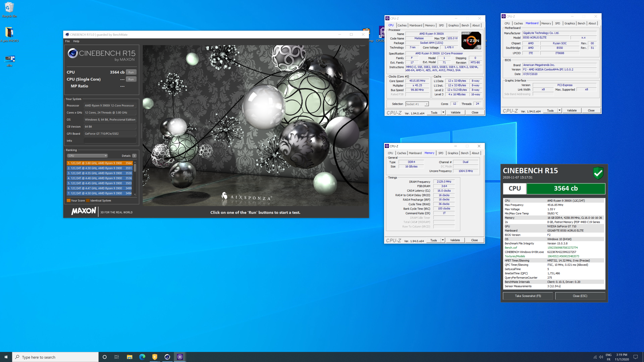Screen dimensions: 644x362
Task: Open Tools dropdown arrow in CPU-Z Mainboard window
Action: click(x=559, y=110)
